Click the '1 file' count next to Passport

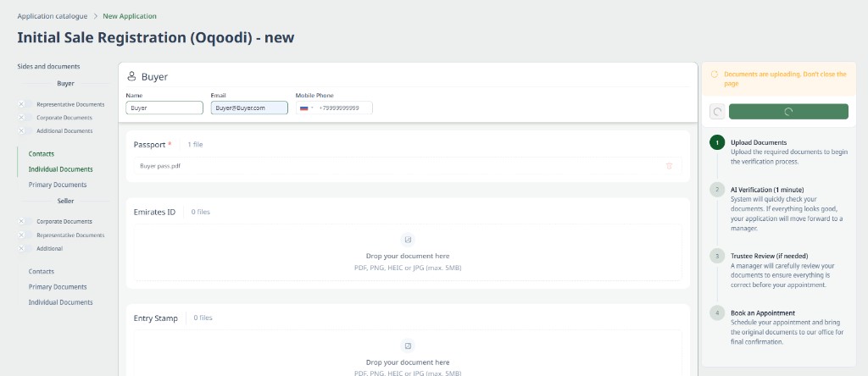(x=195, y=144)
